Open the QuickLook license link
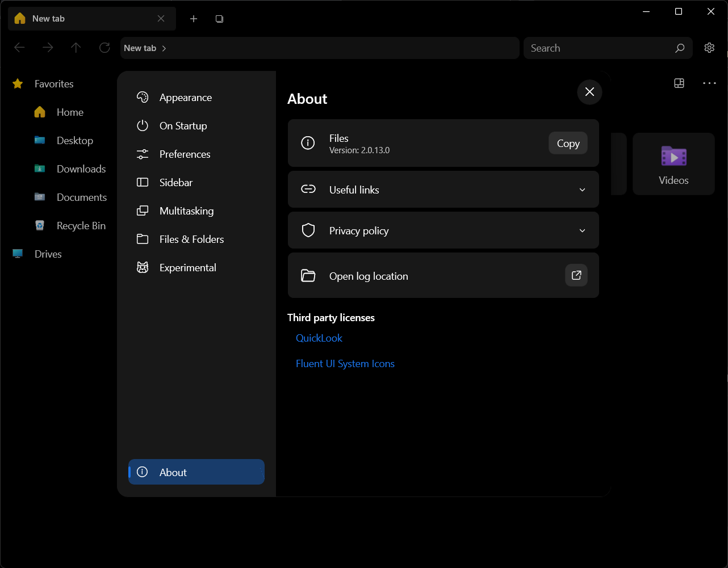This screenshot has height=568, width=728. click(x=319, y=338)
